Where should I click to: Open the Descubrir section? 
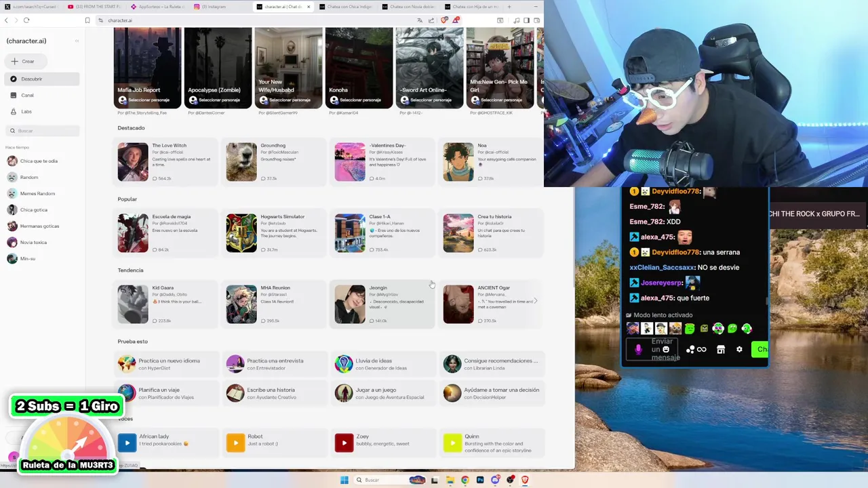pyautogui.click(x=42, y=79)
